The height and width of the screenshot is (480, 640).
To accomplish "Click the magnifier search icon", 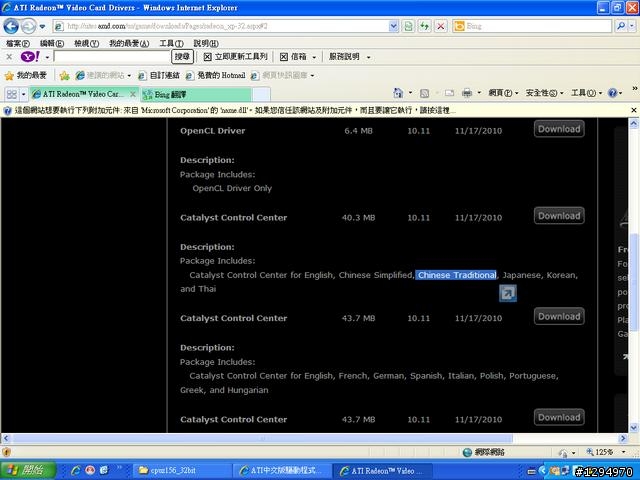I will pyautogui.click(x=621, y=26).
